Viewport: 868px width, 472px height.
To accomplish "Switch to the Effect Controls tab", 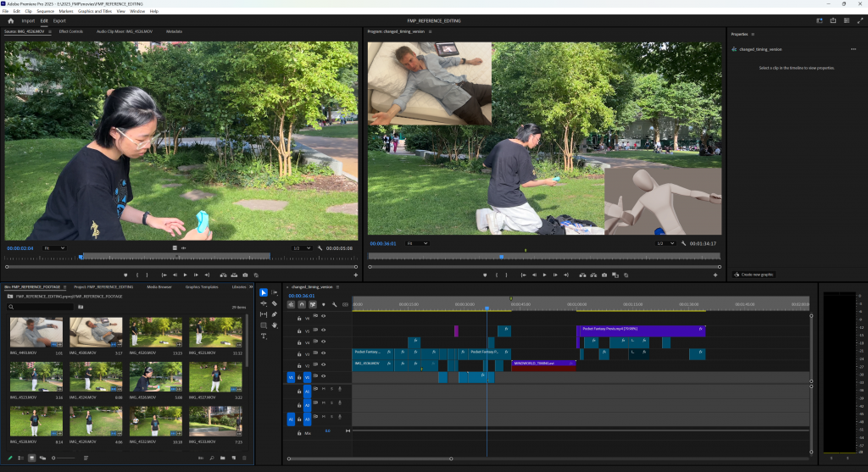I will (x=71, y=31).
